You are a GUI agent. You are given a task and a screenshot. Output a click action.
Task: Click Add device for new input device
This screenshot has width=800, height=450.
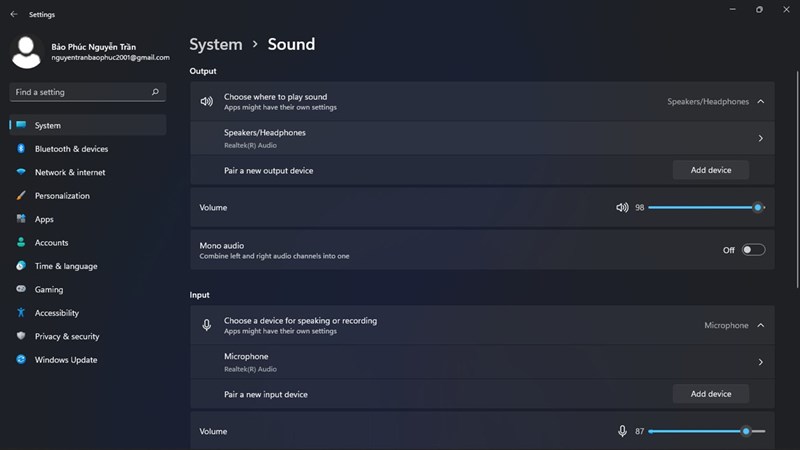click(x=711, y=394)
